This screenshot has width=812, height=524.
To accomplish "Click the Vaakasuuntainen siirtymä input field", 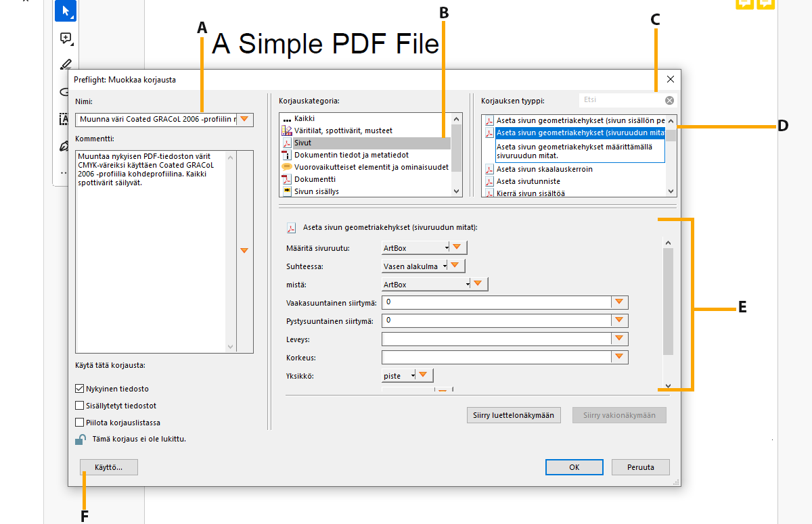I will coord(496,302).
